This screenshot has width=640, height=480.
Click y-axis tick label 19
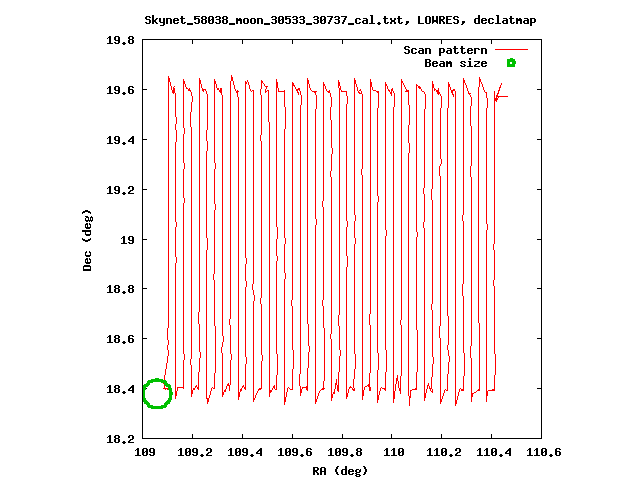[127, 240]
